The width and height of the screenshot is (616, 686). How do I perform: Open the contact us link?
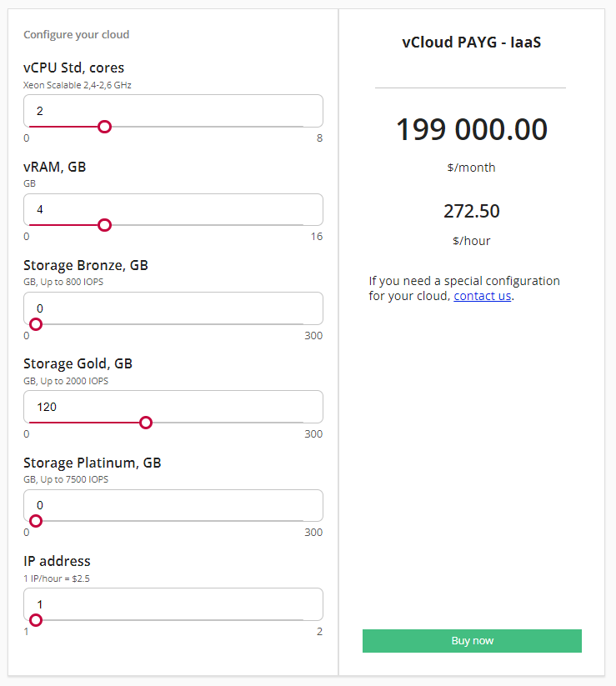tap(482, 296)
